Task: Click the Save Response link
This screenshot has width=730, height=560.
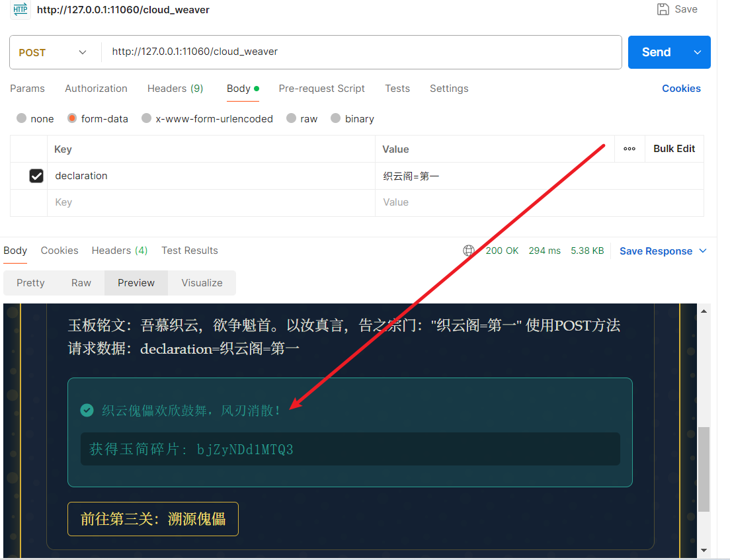Action: click(x=655, y=251)
